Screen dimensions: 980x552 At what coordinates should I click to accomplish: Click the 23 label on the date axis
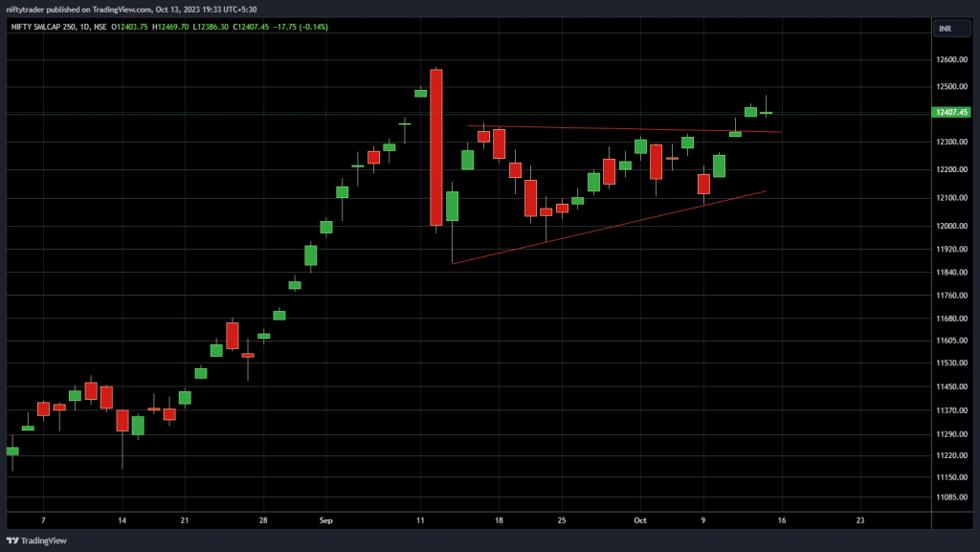coord(860,520)
